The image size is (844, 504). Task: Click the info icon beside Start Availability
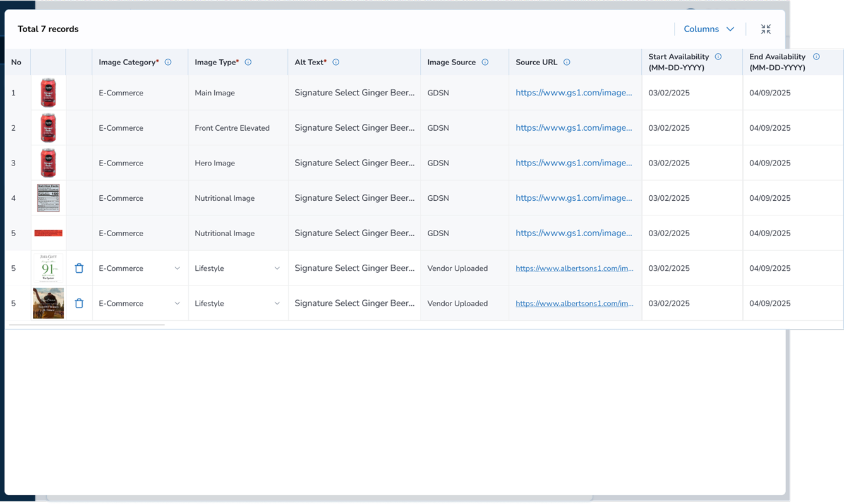point(718,56)
